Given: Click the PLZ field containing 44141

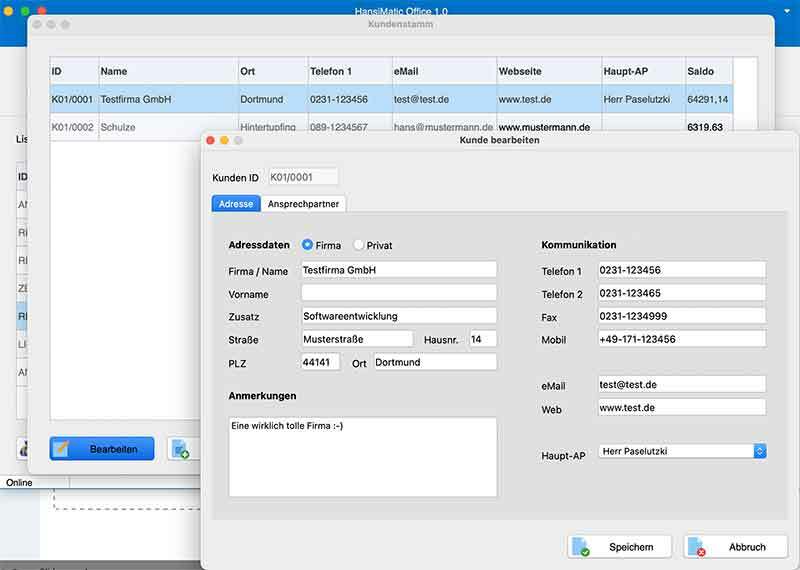Looking at the screenshot, I should (x=320, y=362).
